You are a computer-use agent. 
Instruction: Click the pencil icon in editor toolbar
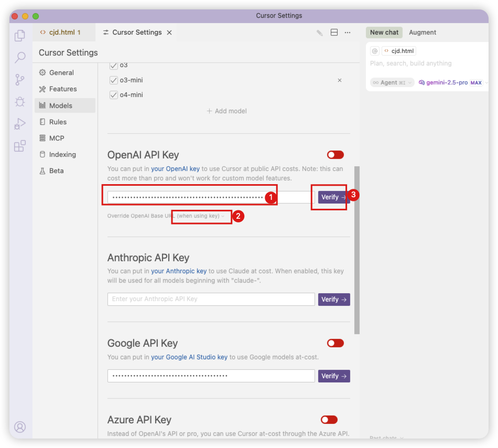click(x=320, y=33)
